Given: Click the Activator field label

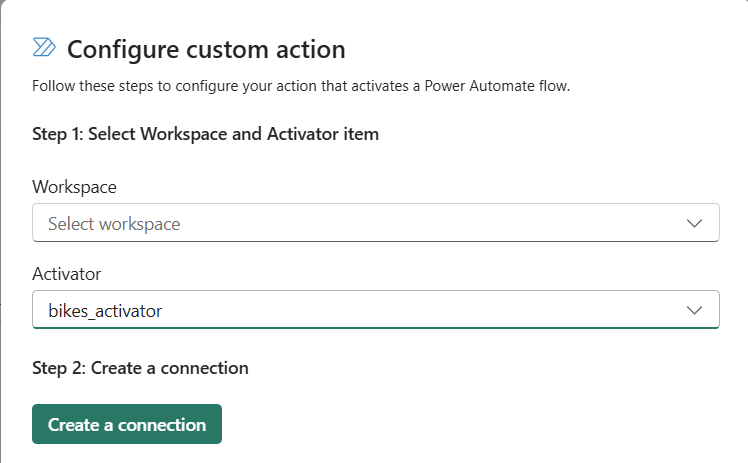Looking at the screenshot, I should coord(67,274).
